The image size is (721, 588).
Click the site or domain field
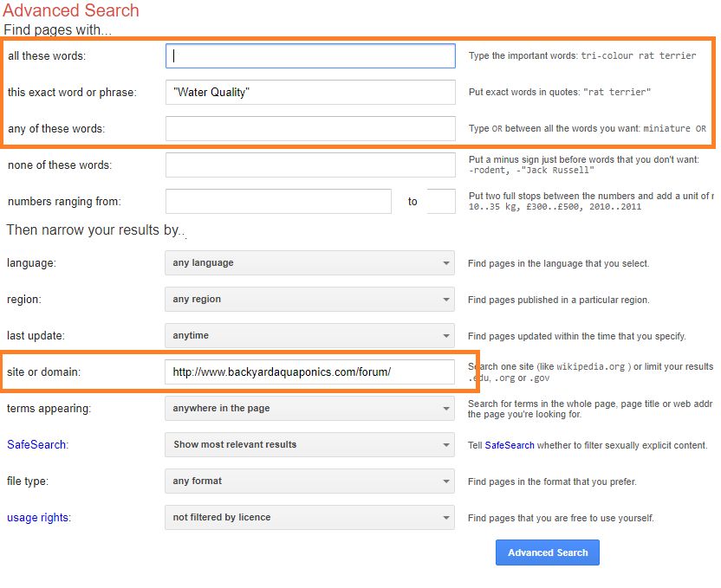click(309, 372)
